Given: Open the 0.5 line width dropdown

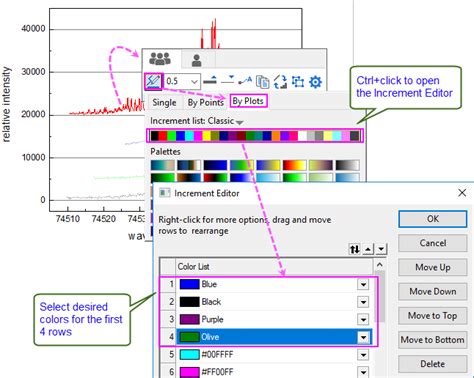Looking at the screenshot, I should click(x=194, y=81).
